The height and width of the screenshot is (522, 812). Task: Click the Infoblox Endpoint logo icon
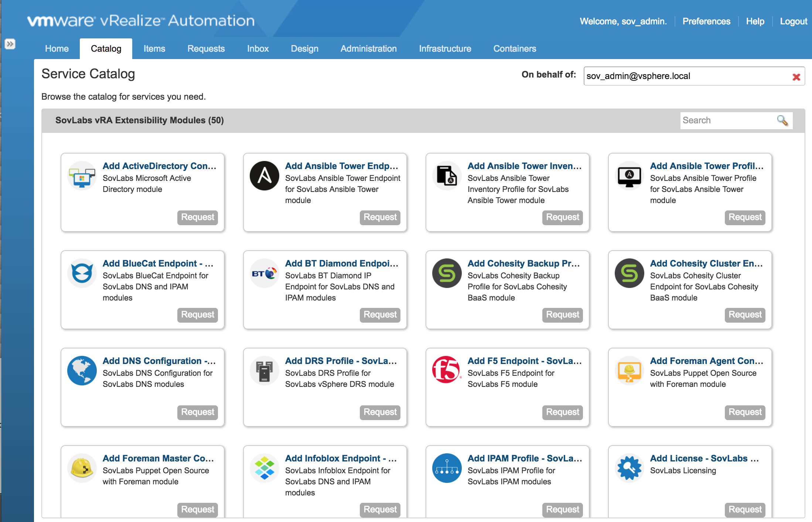[x=265, y=468]
